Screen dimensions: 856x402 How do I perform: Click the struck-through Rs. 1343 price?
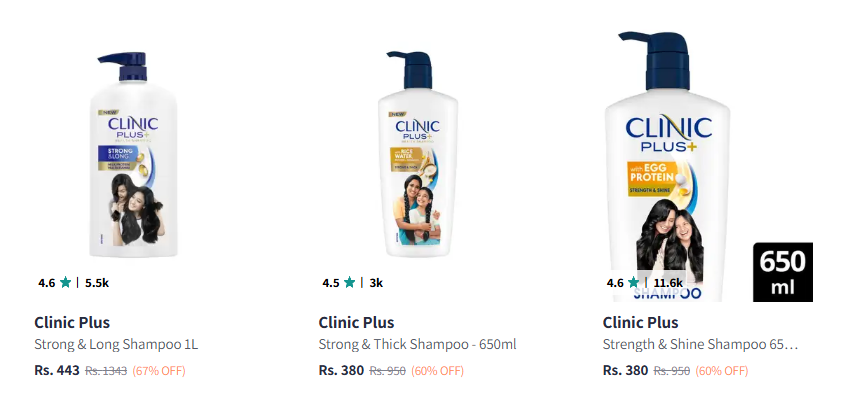[x=106, y=371]
